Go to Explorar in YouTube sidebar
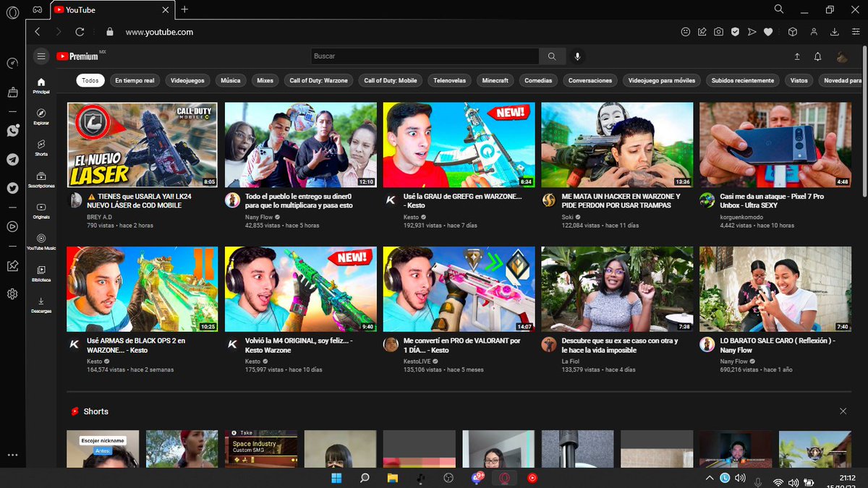Viewport: 868px width, 488px height. tap(41, 116)
